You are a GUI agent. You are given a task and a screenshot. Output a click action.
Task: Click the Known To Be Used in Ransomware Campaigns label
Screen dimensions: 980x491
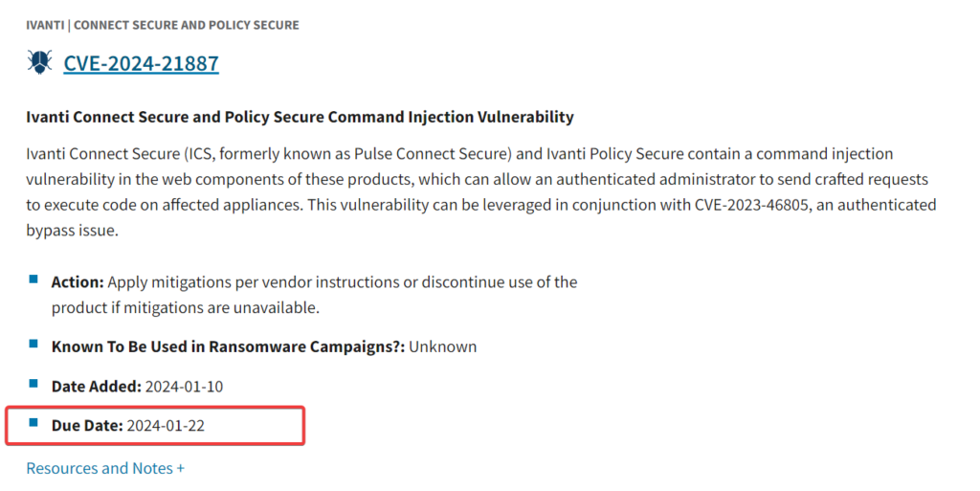228,346
